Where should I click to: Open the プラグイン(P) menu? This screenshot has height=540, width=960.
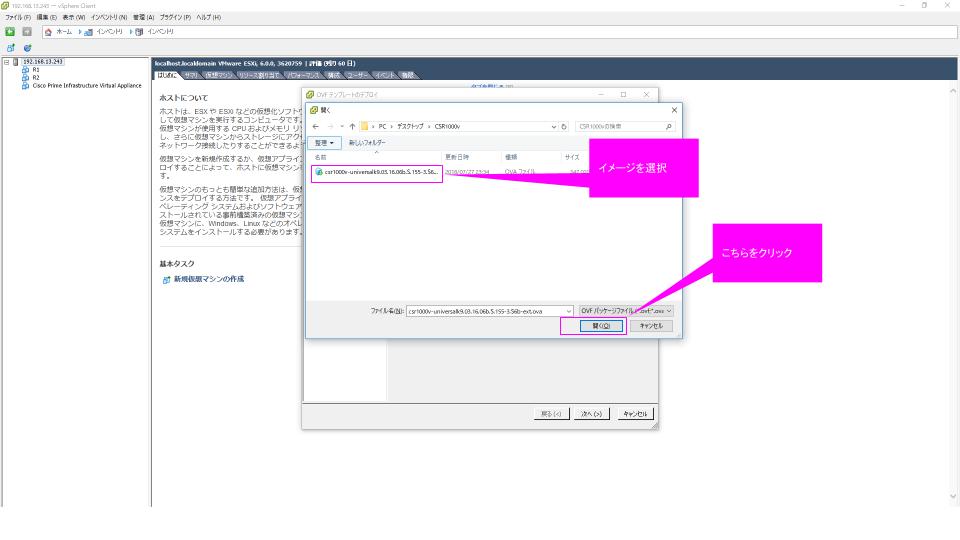pyautogui.click(x=175, y=18)
